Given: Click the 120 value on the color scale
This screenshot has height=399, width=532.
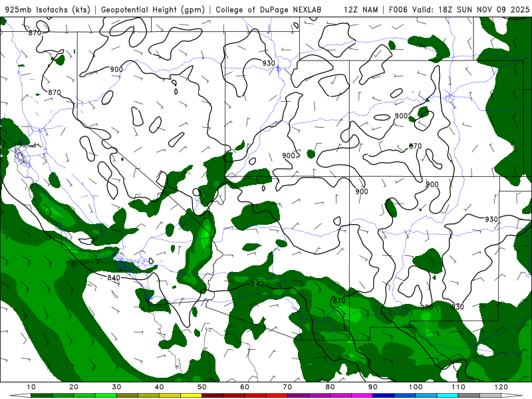Looking at the screenshot, I should pyautogui.click(x=501, y=387).
